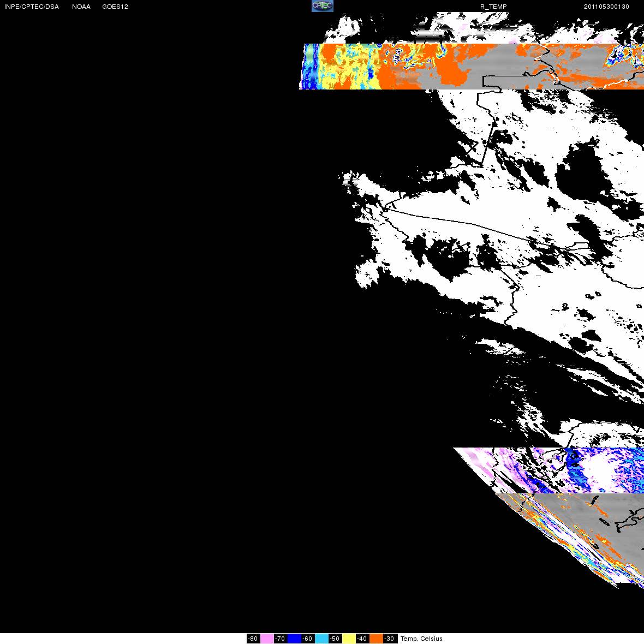644x644 pixels.
Task: Click the R_TEMP product label
Action: tap(493, 7)
